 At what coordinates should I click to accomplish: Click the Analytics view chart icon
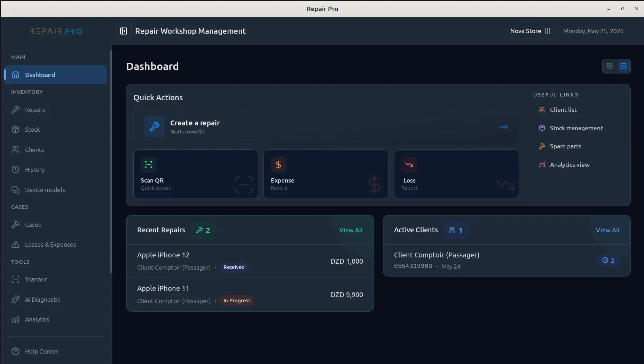click(542, 165)
